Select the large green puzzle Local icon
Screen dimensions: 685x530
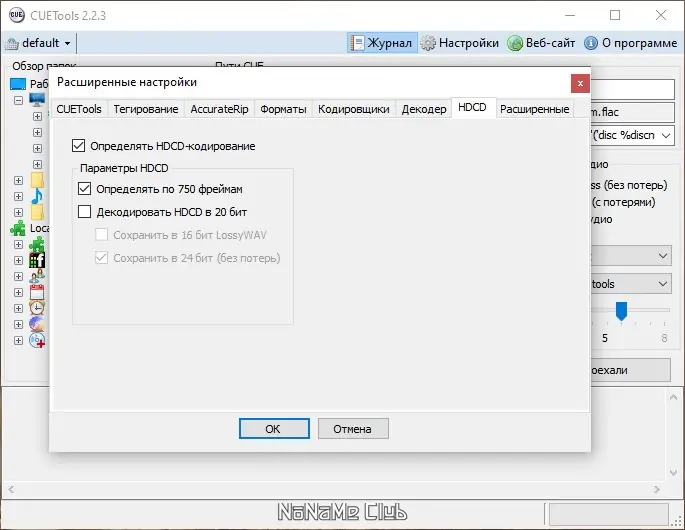(18, 228)
